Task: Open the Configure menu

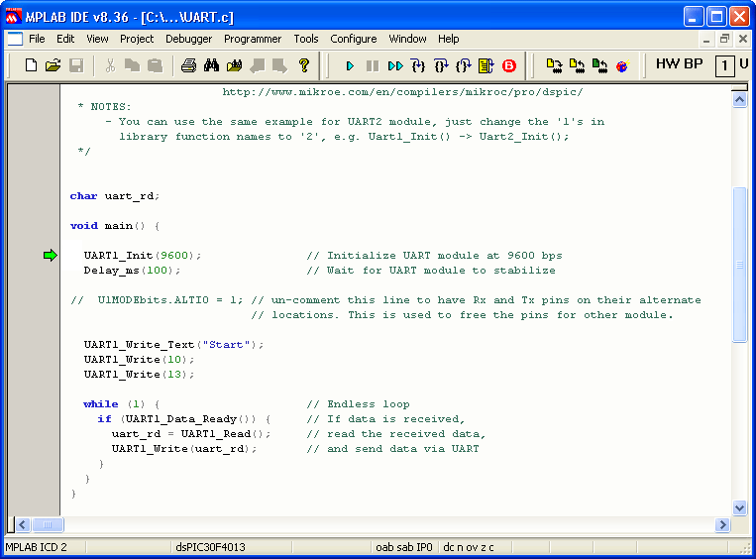Action: (x=354, y=39)
